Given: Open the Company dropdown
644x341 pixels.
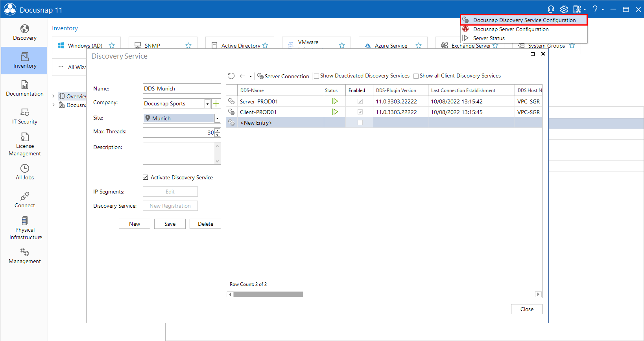Looking at the screenshot, I should tap(207, 104).
